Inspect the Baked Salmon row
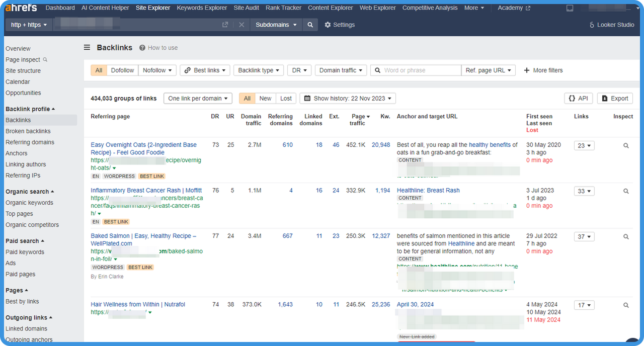 coord(626,236)
